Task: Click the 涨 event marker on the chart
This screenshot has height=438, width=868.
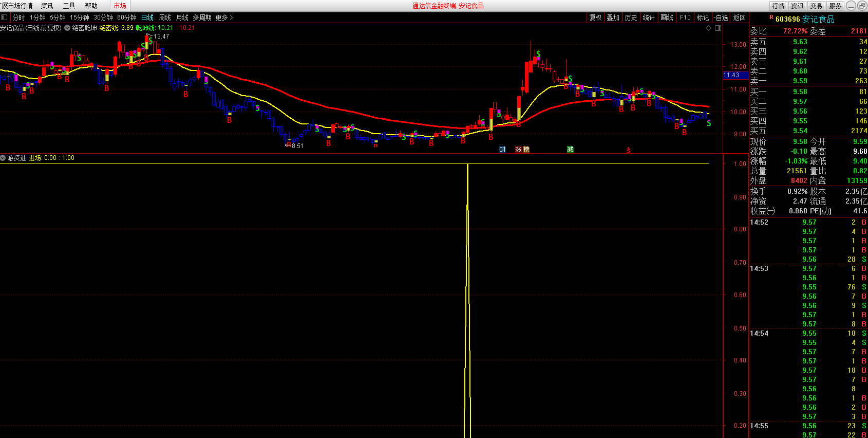Action: 519,150
